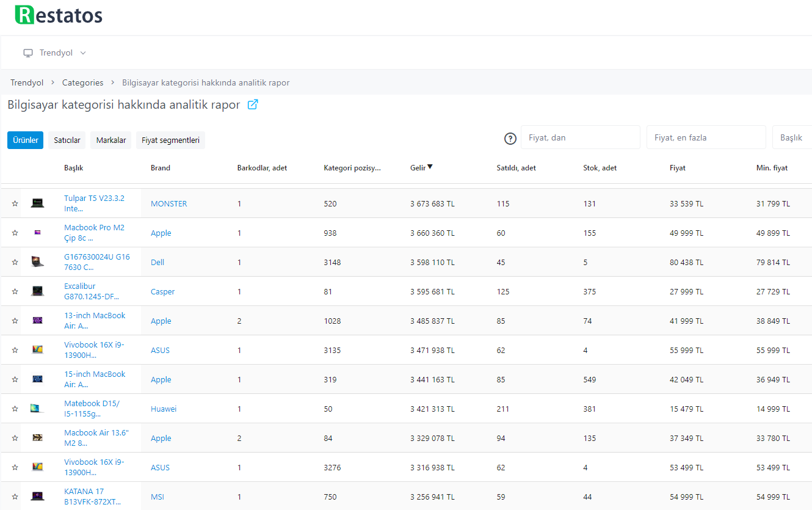Star the 13-inch MacBook Air product
The width and height of the screenshot is (812, 510).
(15, 321)
